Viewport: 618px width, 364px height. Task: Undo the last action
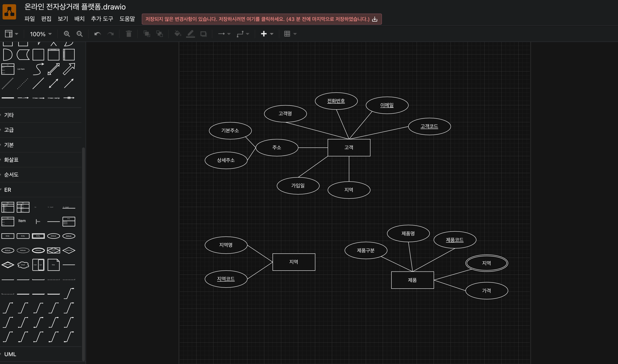point(98,34)
